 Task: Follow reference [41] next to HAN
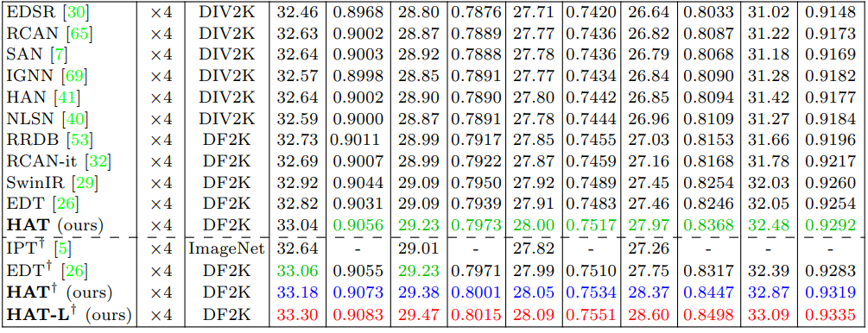tap(67, 97)
